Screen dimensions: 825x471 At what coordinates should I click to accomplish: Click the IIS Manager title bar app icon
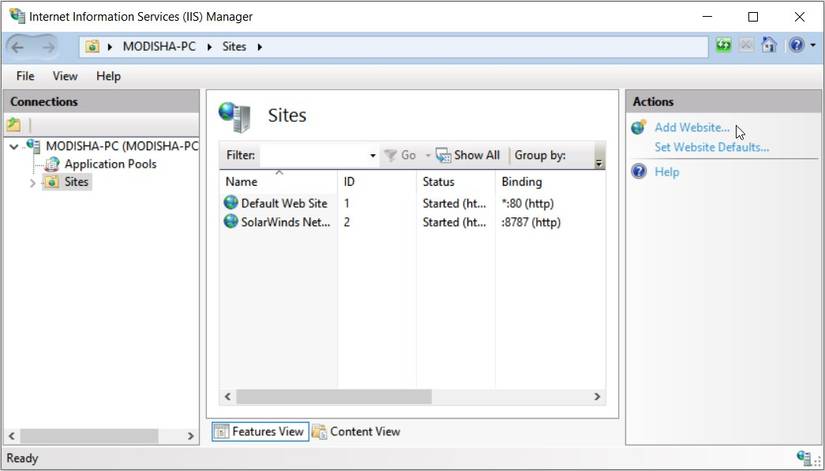pos(17,16)
